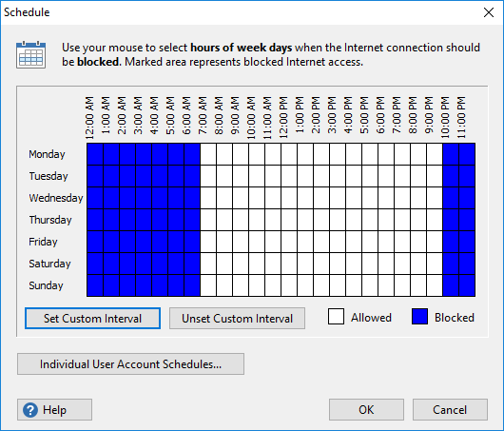Image resolution: width=504 pixels, height=431 pixels.
Task: Toggle the Wednesday 12:00 PM cell
Action: point(289,198)
